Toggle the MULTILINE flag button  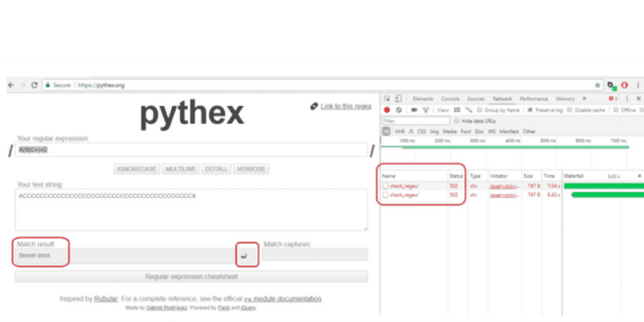180,169
